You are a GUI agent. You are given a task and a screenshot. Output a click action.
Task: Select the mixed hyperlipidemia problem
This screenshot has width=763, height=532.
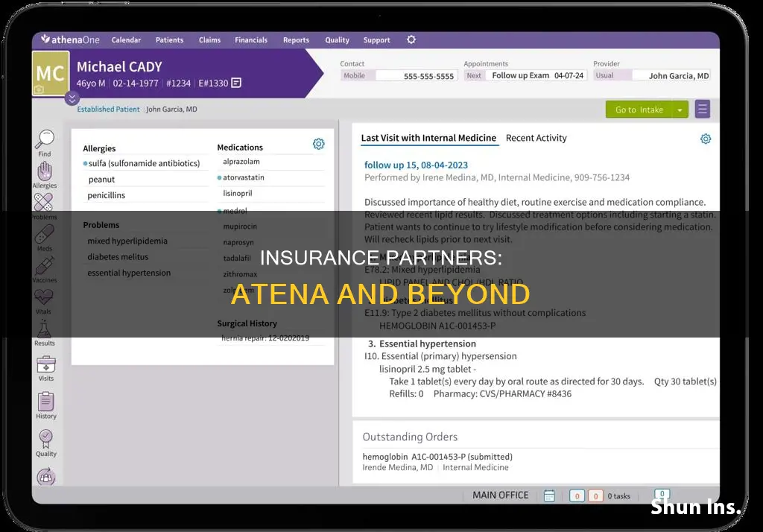point(127,241)
